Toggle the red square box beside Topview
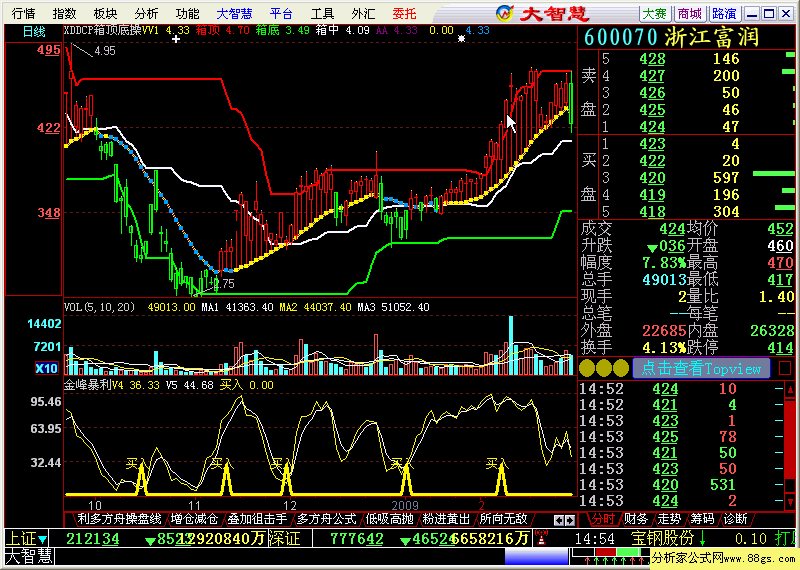800x570 pixels. [x=785, y=368]
